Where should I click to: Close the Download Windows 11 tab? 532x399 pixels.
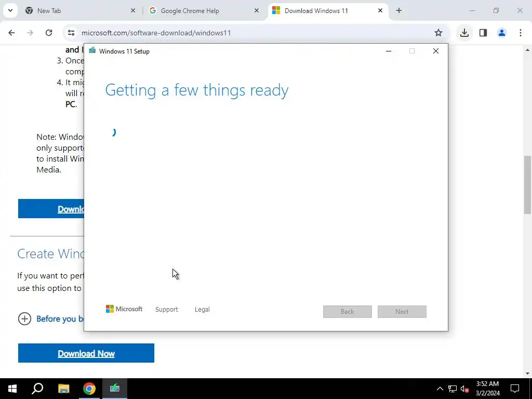click(x=380, y=10)
